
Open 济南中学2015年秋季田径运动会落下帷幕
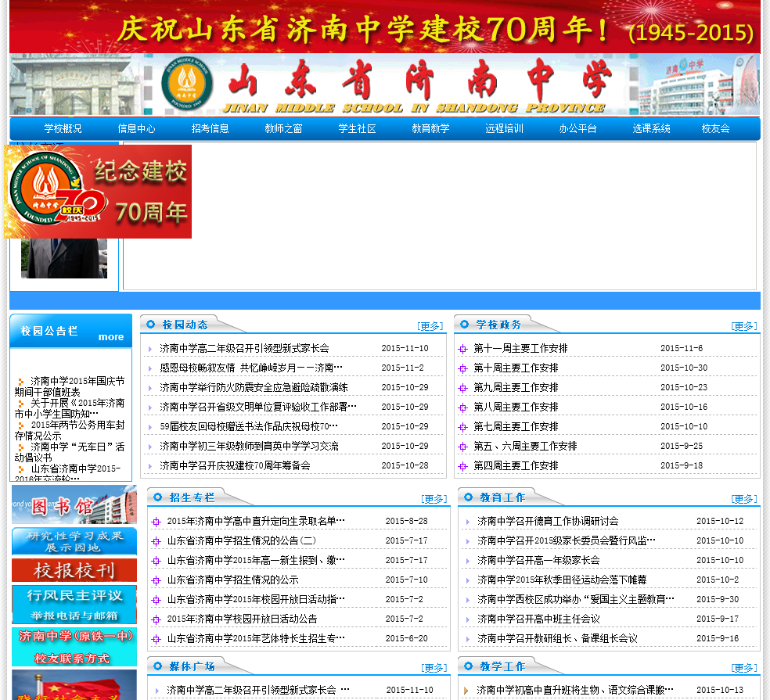click(x=562, y=580)
